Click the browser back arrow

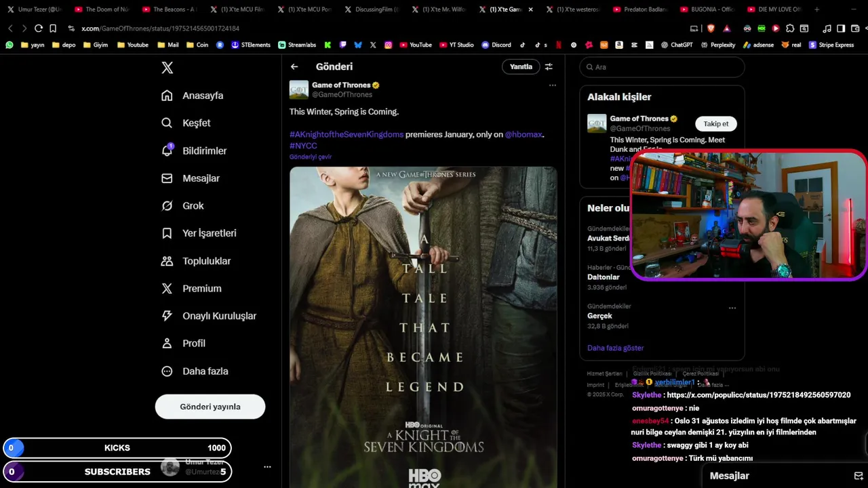[x=10, y=28]
